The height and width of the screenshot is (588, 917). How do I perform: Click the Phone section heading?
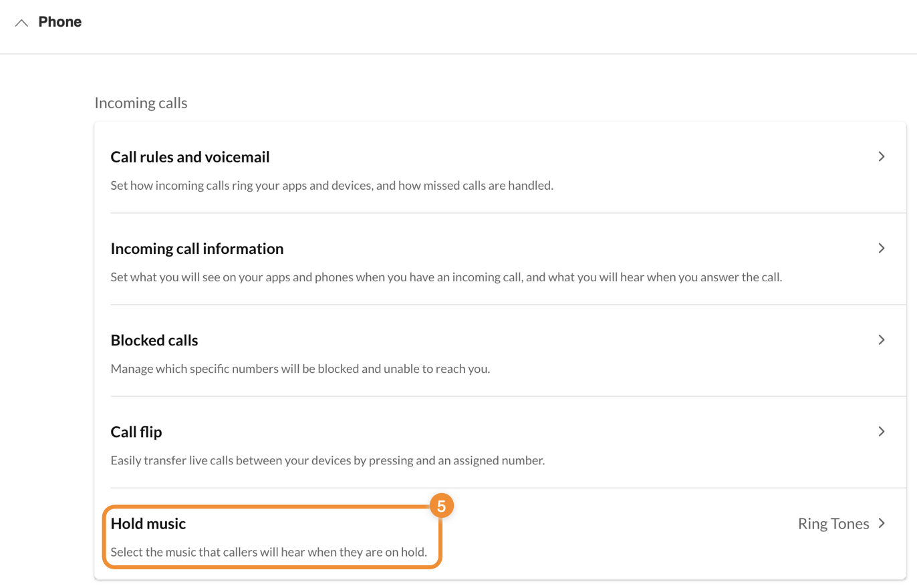click(60, 22)
